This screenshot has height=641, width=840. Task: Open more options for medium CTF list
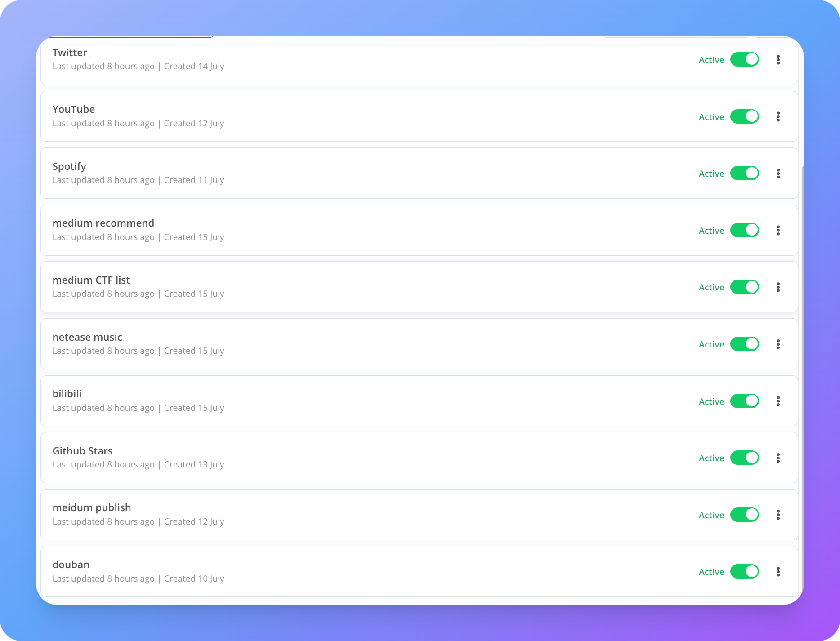tap(778, 287)
